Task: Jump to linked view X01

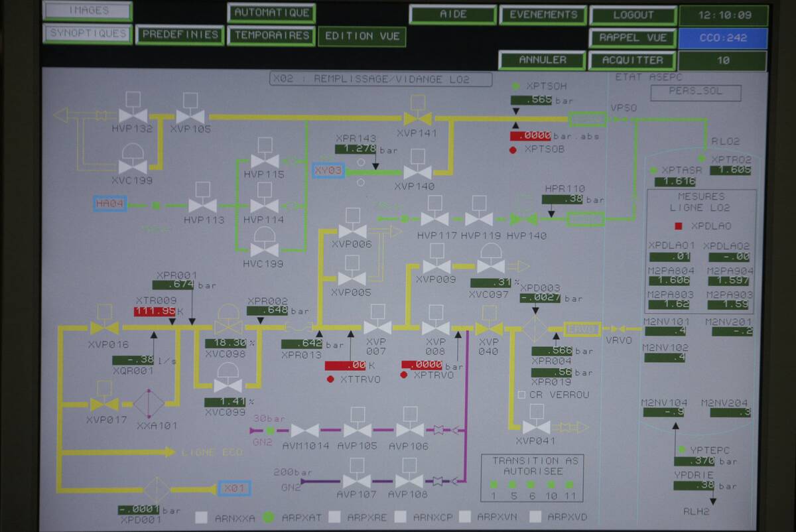Action: point(234,490)
